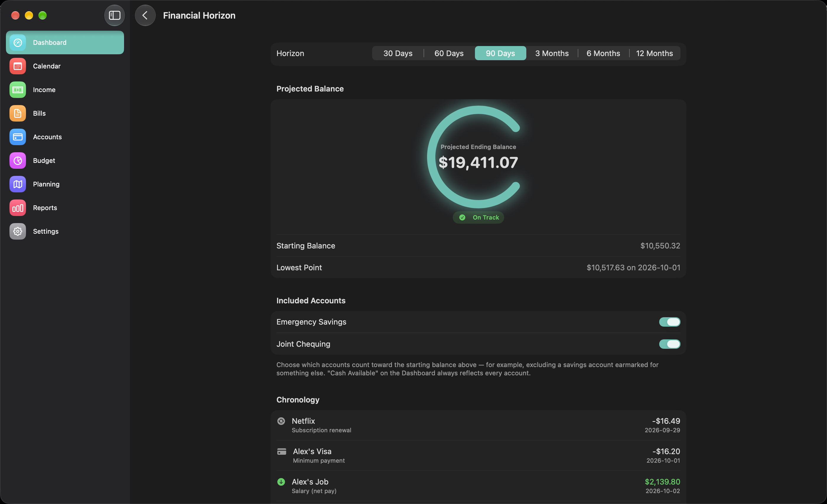Click the green macOS fullscreen window button
827x504 pixels.
[x=43, y=15]
